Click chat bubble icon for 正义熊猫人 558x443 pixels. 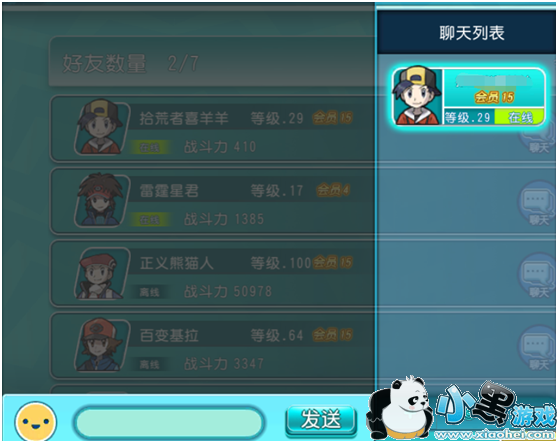(537, 276)
